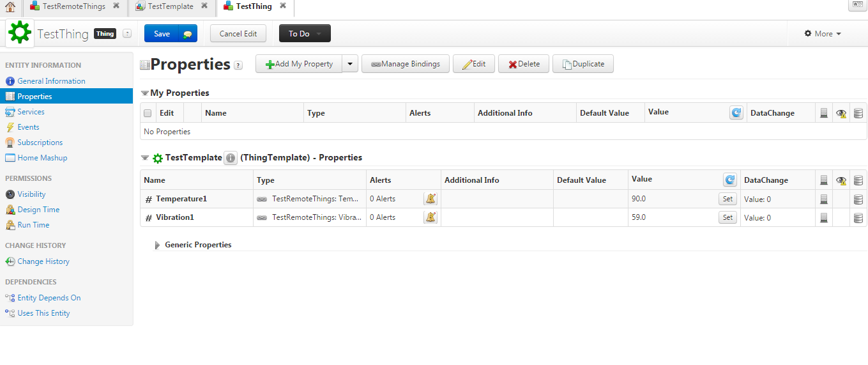The height and width of the screenshot is (365, 868).
Task: Collapse the My Properties section
Action: pyautogui.click(x=145, y=93)
